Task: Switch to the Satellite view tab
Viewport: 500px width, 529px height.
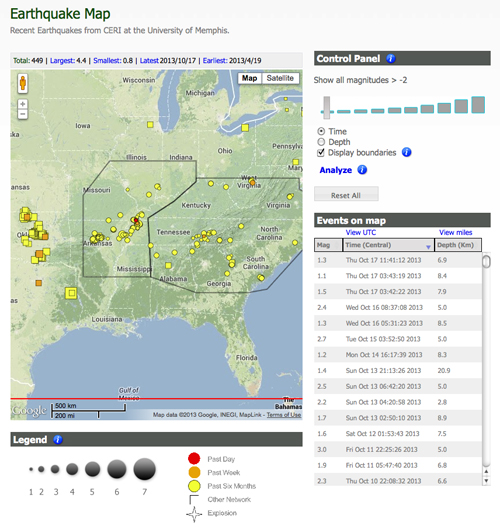Action: 280,78
